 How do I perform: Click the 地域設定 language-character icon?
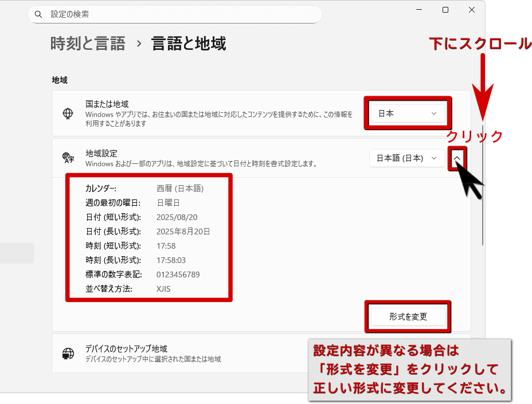pyautogui.click(x=68, y=158)
